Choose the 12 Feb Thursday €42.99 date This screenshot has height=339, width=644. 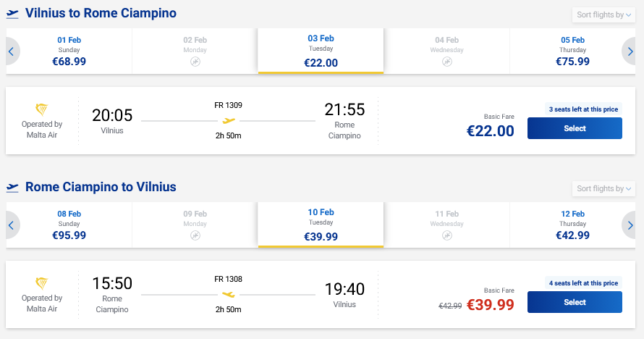[572, 225]
